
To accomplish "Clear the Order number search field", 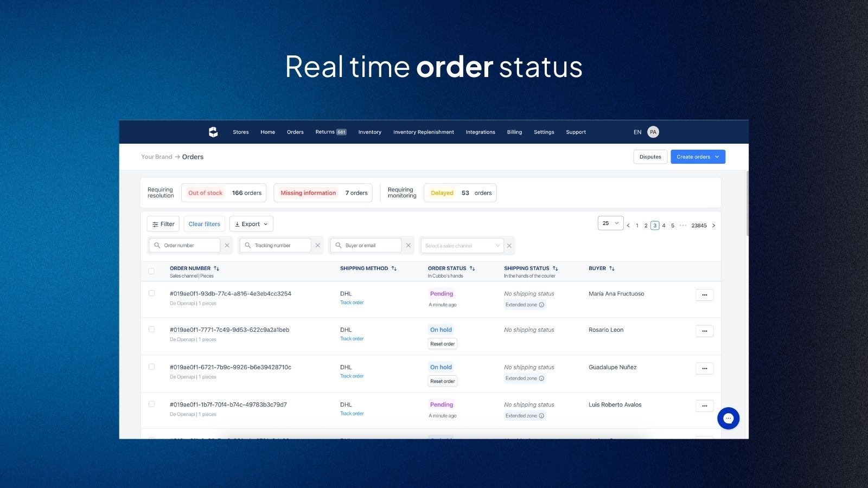I will [227, 245].
